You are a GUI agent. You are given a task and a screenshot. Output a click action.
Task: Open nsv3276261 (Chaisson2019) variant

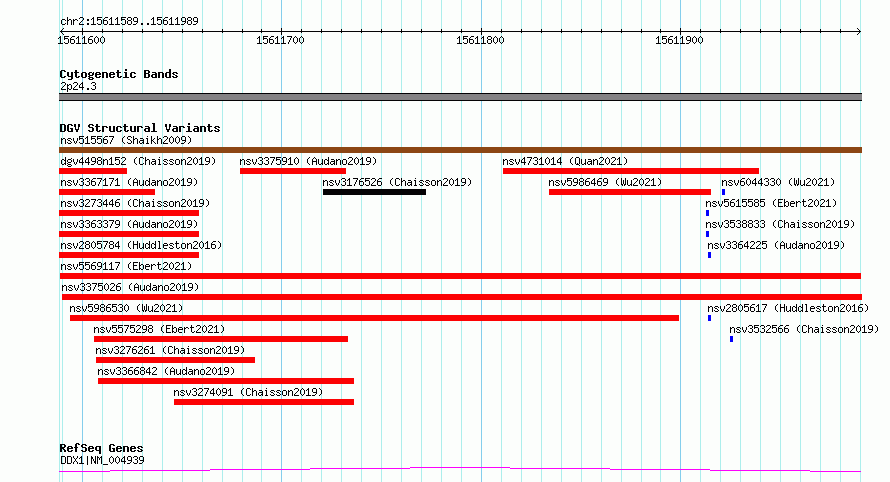tap(170, 350)
